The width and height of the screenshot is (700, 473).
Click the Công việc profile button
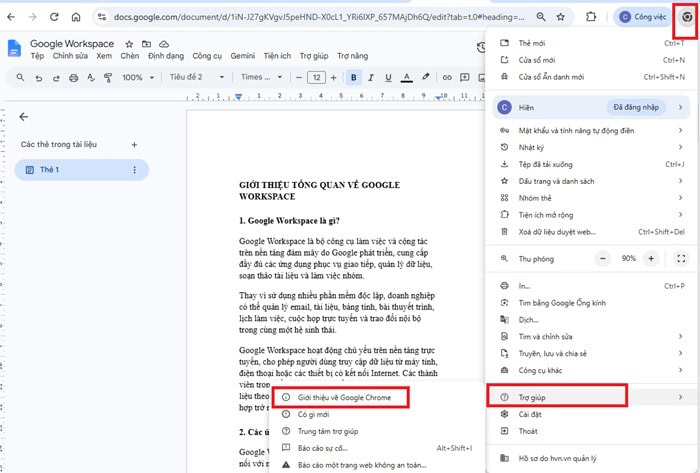[x=642, y=17]
